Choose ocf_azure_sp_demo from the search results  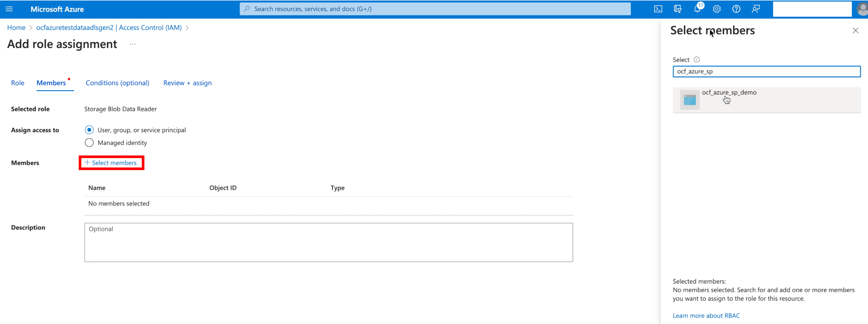pos(767,100)
